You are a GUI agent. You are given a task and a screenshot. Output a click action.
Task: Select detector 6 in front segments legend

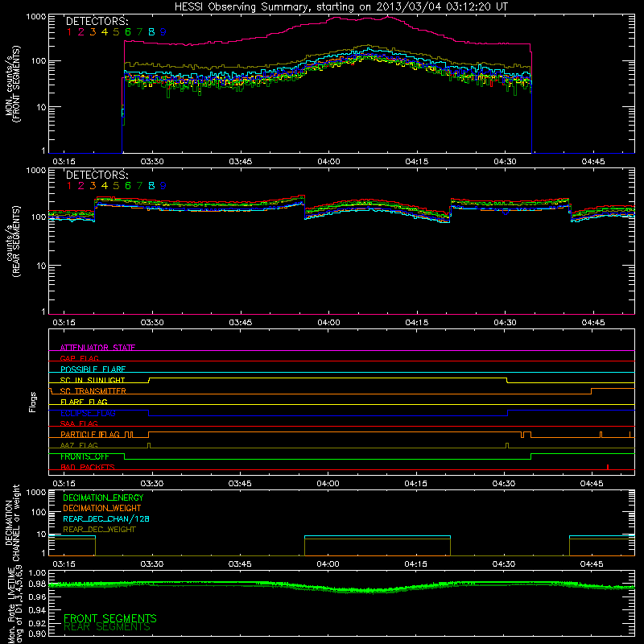pyautogui.click(x=128, y=32)
